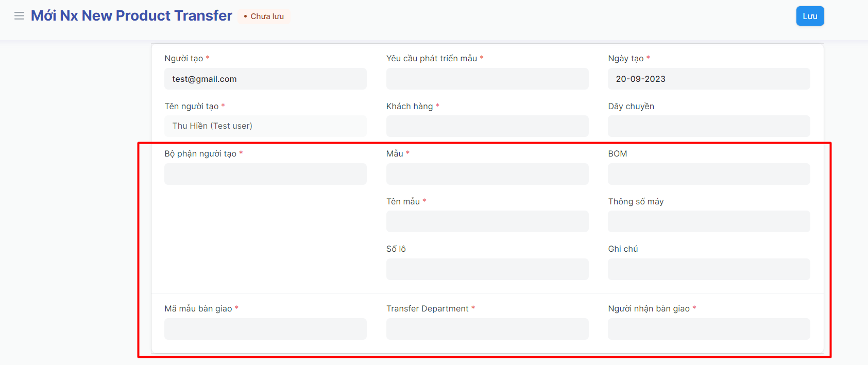The height and width of the screenshot is (365, 868).
Task: Click the Chưa lưu status indicator
Action: [264, 16]
